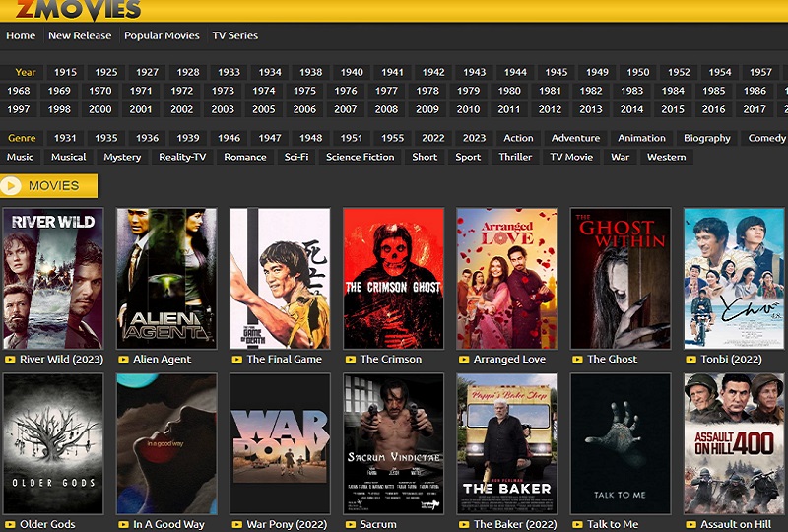Filter by year 2017
The height and width of the screenshot is (532, 788).
(x=755, y=109)
